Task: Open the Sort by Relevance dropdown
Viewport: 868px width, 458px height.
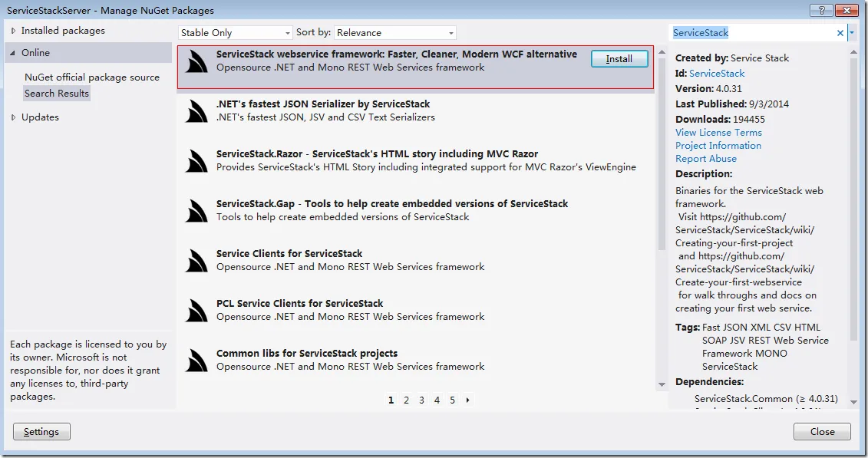Action: pos(395,33)
